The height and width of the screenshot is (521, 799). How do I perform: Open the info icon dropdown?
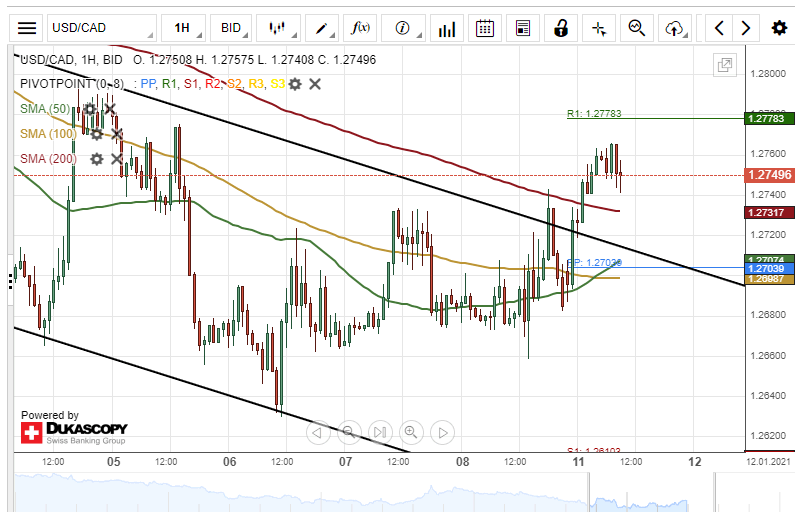[403, 28]
